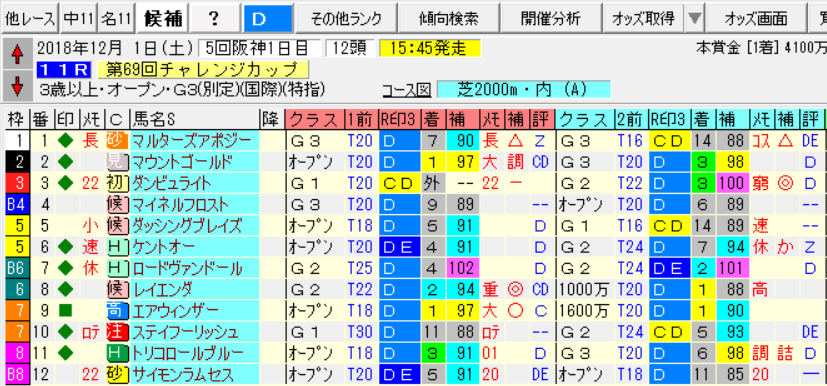
Task: Click the 印 column header
Action: coord(66,120)
